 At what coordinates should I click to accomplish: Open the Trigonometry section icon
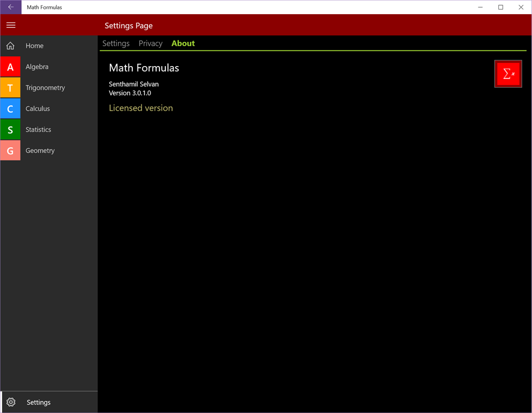click(x=10, y=88)
